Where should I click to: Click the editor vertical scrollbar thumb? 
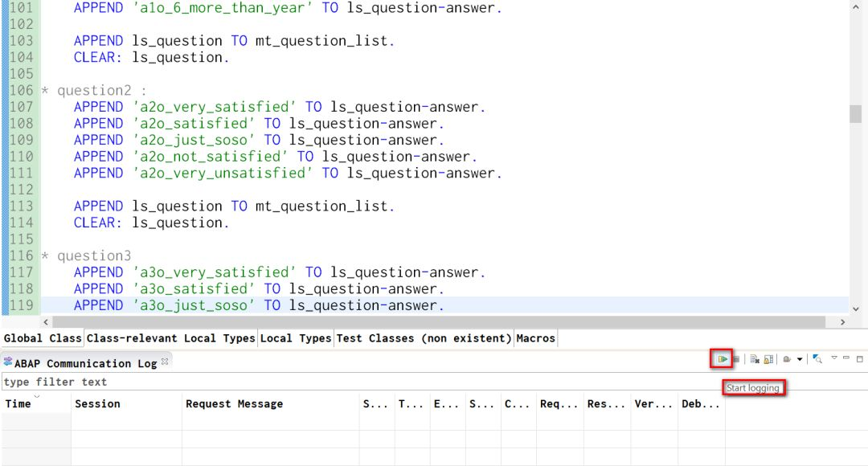pyautogui.click(x=855, y=113)
